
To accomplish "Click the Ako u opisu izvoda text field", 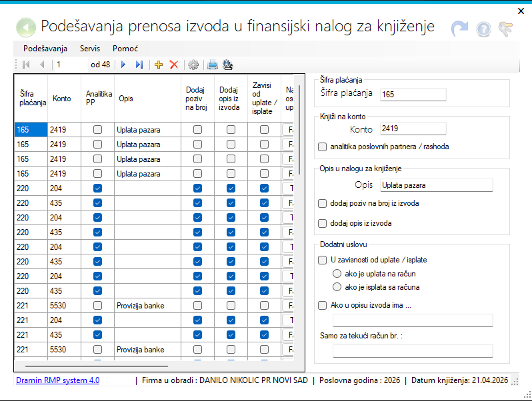I will tap(413, 320).
